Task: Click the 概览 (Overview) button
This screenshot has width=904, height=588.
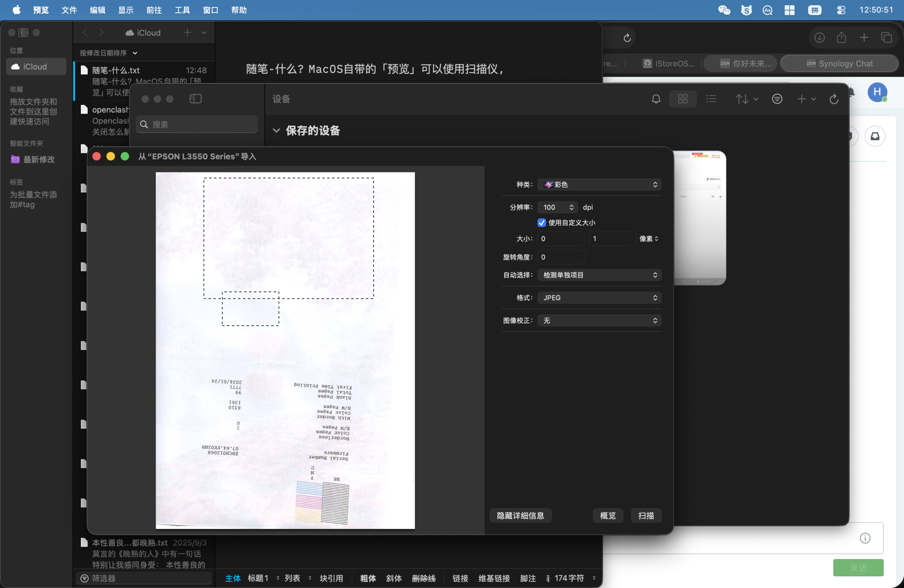Action: tap(607, 516)
